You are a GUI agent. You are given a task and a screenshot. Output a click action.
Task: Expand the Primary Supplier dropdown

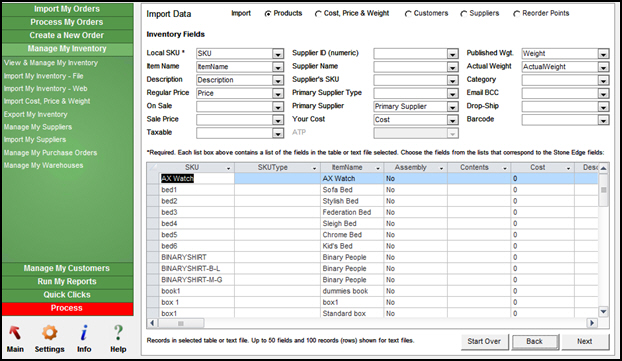[x=452, y=107]
